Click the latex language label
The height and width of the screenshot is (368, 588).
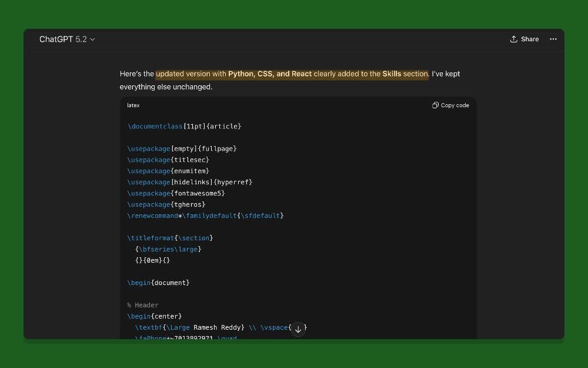tap(133, 105)
